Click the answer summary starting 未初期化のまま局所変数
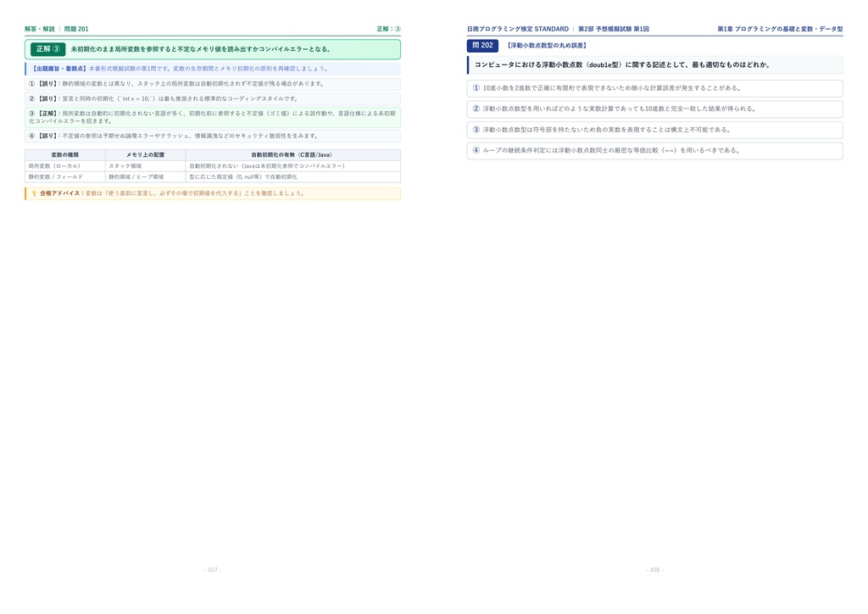The image size is (868, 614). [201, 49]
